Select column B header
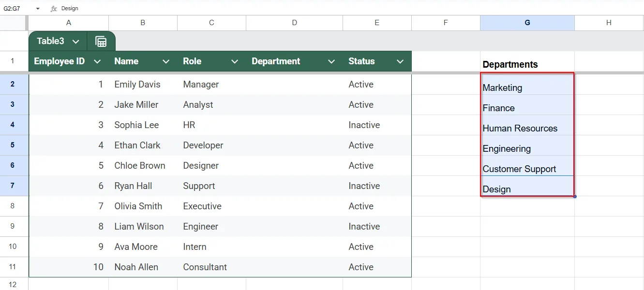Screen dimensions: 644x290 [x=143, y=23]
